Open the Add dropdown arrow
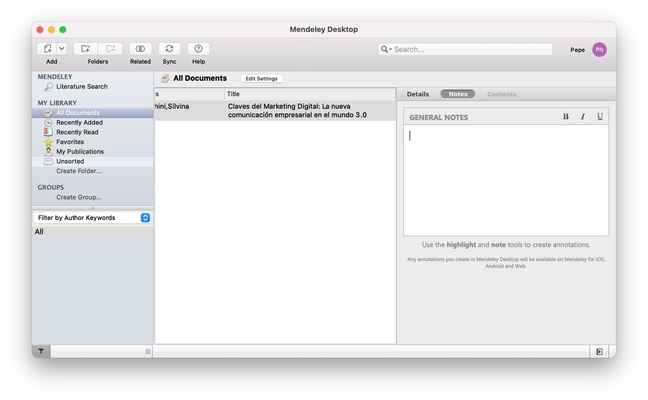The width and height of the screenshot is (648, 400). [62, 49]
